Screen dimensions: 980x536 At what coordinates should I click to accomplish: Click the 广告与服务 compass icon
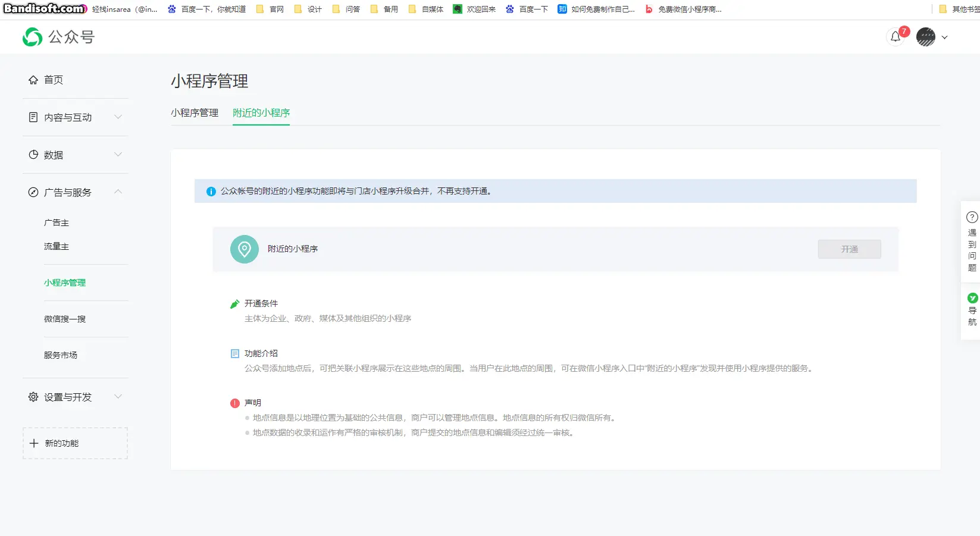click(33, 192)
